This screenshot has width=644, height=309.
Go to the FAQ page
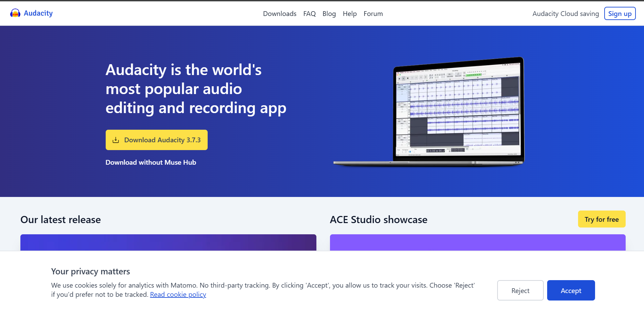[310, 14]
